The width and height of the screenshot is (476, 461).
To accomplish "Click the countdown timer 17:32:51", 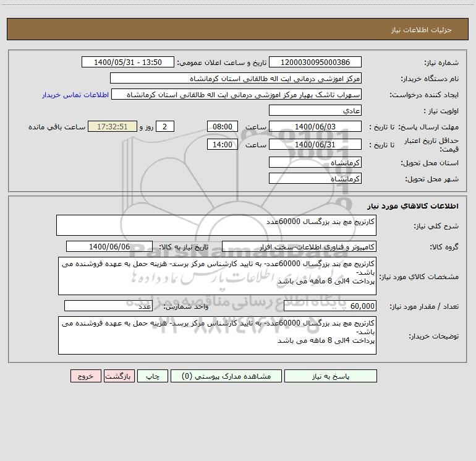I will 113,126.
